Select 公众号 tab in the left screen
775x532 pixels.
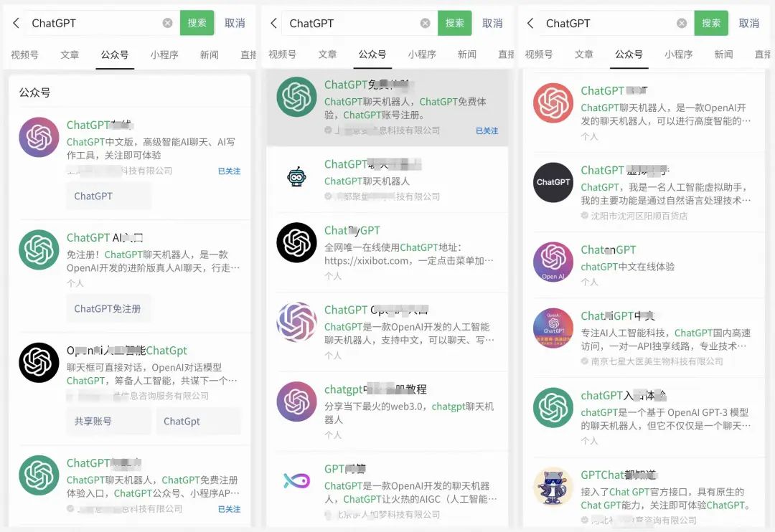point(115,54)
